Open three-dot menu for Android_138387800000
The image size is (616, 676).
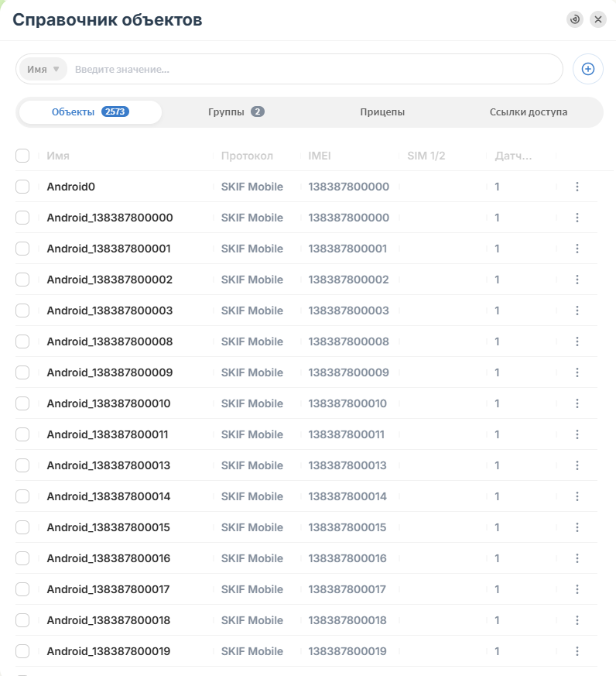577,218
